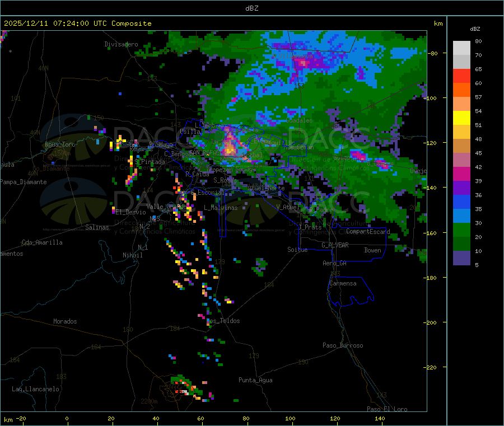This screenshot has height=426, width=504.
Task: Click the Guadales location label
Action: click(299, 120)
